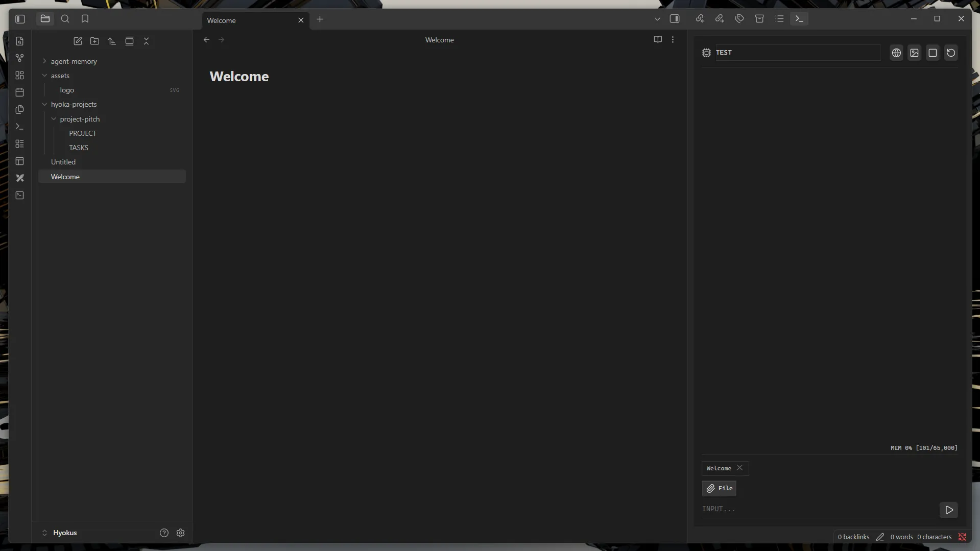The height and width of the screenshot is (551, 980).
Task: Open a new tab
Action: pyautogui.click(x=320, y=19)
